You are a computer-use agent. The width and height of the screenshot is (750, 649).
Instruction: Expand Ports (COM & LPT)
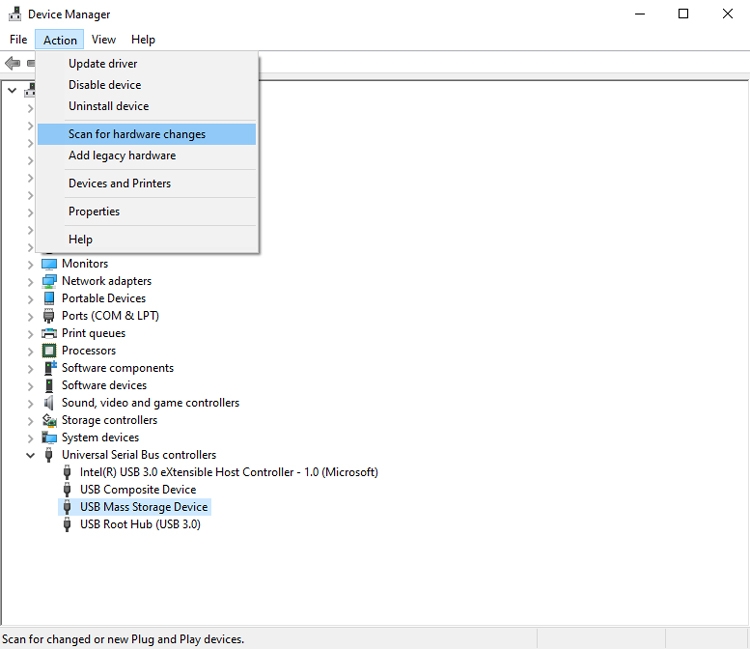click(30, 317)
